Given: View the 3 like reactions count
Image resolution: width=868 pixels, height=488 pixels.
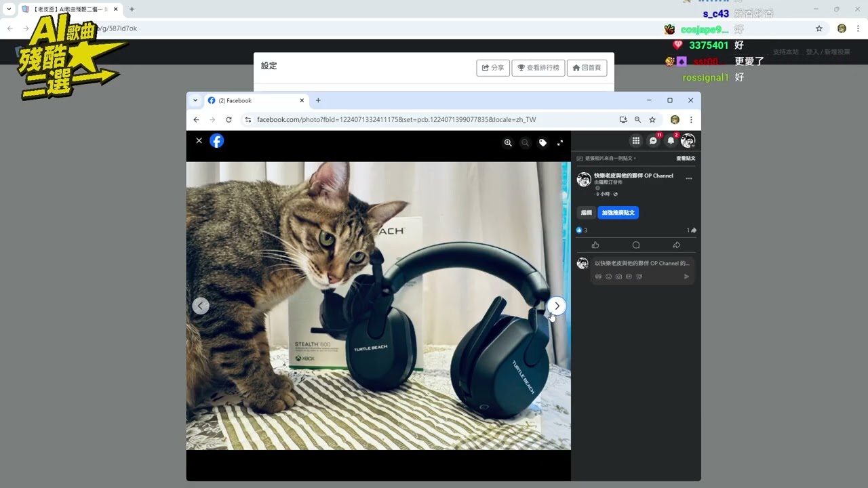Looking at the screenshot, I should (582, 230).
